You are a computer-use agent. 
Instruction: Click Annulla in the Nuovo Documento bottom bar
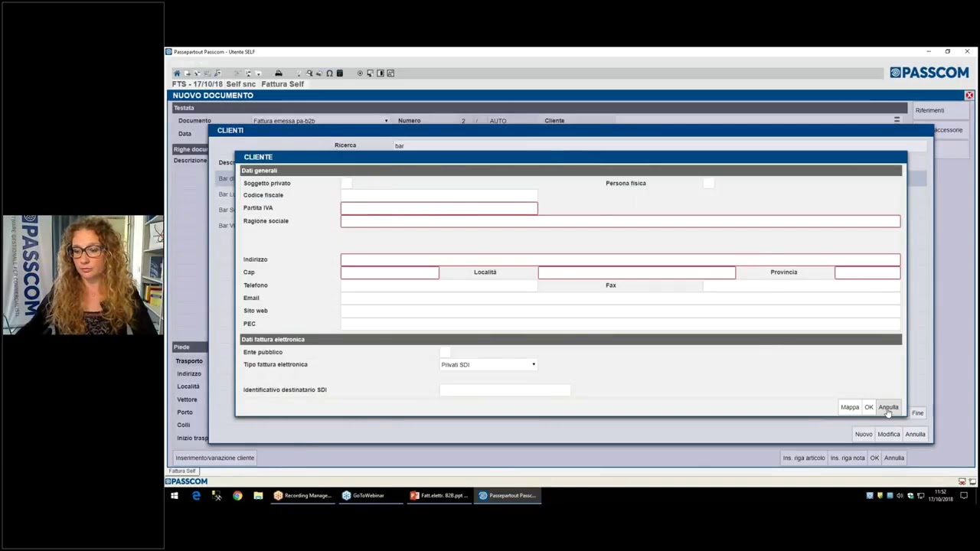click(x=894, y=458)
